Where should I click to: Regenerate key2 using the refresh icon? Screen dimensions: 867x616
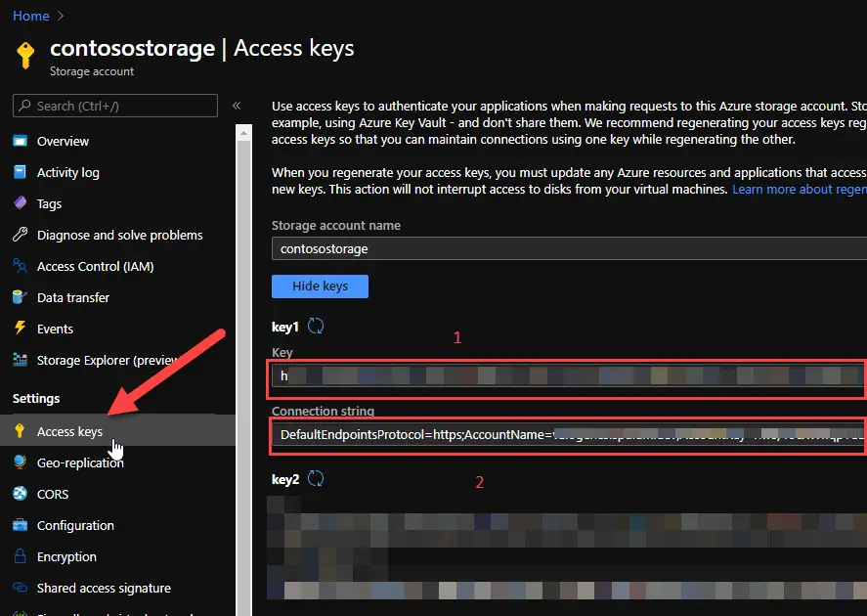316,478
